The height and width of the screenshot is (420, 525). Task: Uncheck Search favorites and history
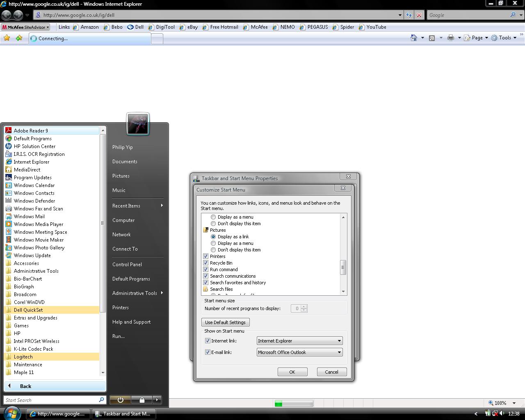coord(206,283)
